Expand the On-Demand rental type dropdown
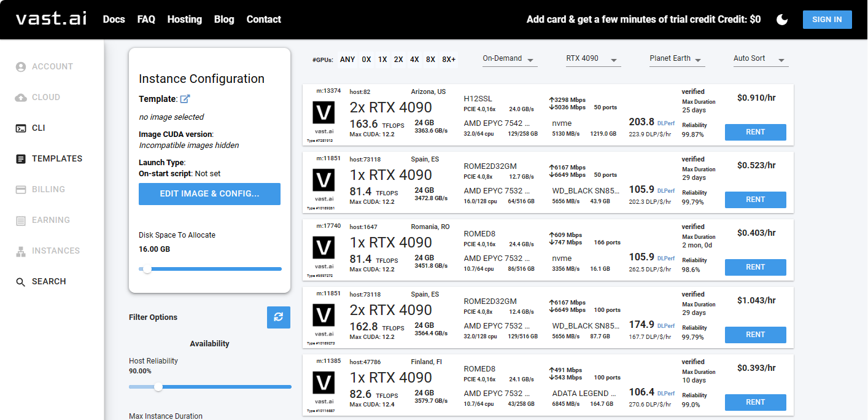Screen dimensions: 868x420 [x=510, y=59]
